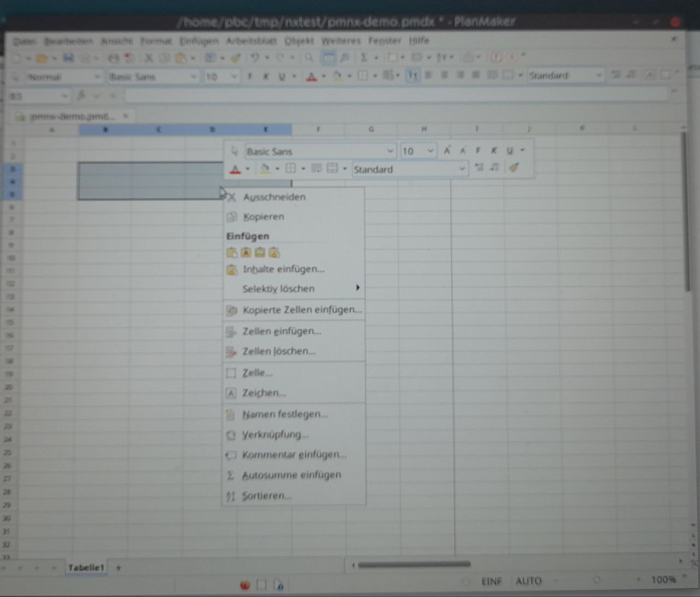Click shrink font icon in floating mini toolbar
The width and height of the screenshot is (700, 597).
tap(463, 150)
